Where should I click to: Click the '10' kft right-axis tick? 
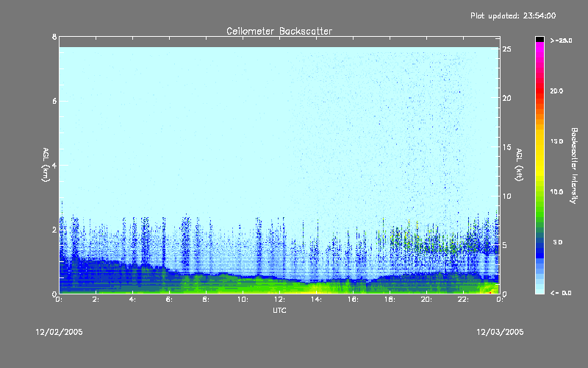(x=507, y=196)
